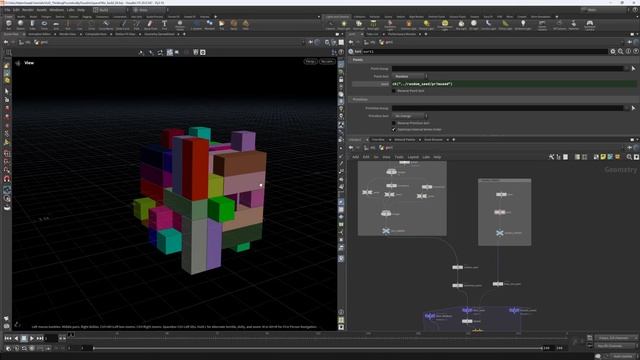The height and width of the screenshot is (360, 640).
Task: Open the Windows menu
Action: 57,10
